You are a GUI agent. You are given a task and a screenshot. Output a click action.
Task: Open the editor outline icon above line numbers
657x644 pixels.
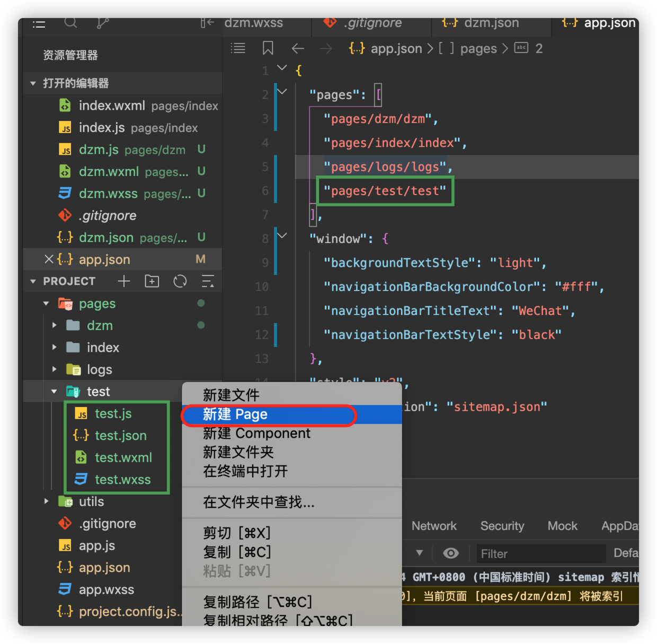click(x=238, y=48)
